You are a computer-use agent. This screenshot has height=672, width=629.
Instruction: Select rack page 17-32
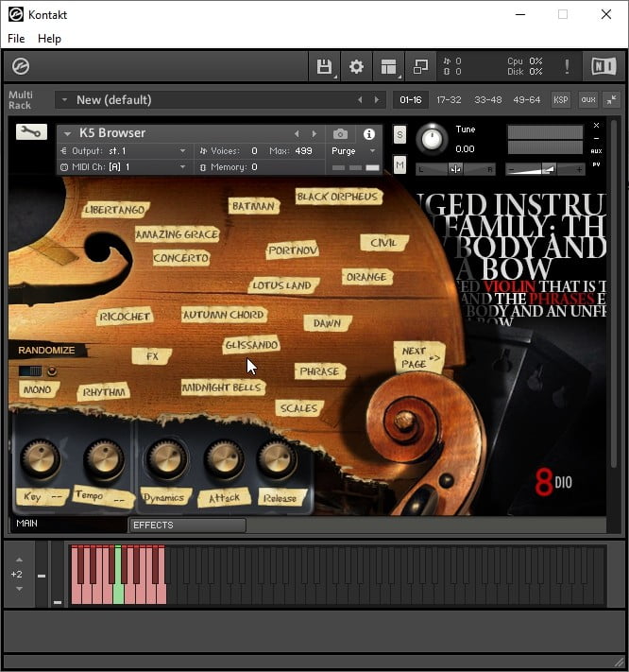[x=449, y=100]
